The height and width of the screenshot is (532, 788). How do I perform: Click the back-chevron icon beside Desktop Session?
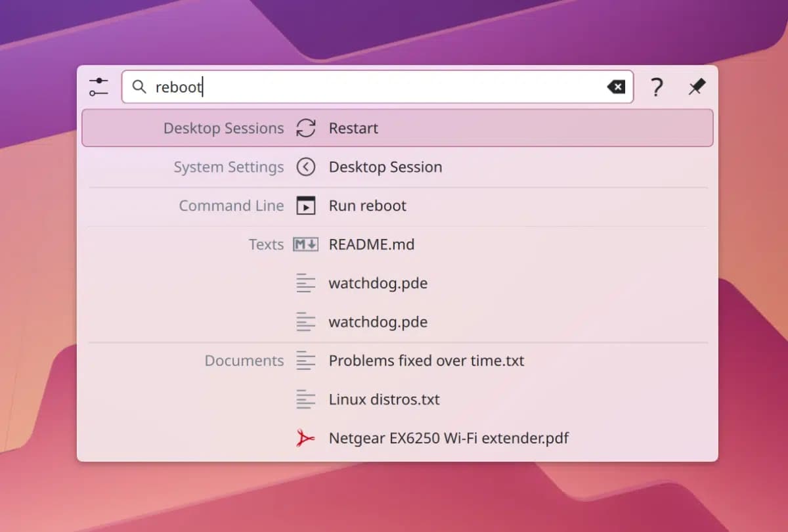pyautogui.click(x=306, y=167)
